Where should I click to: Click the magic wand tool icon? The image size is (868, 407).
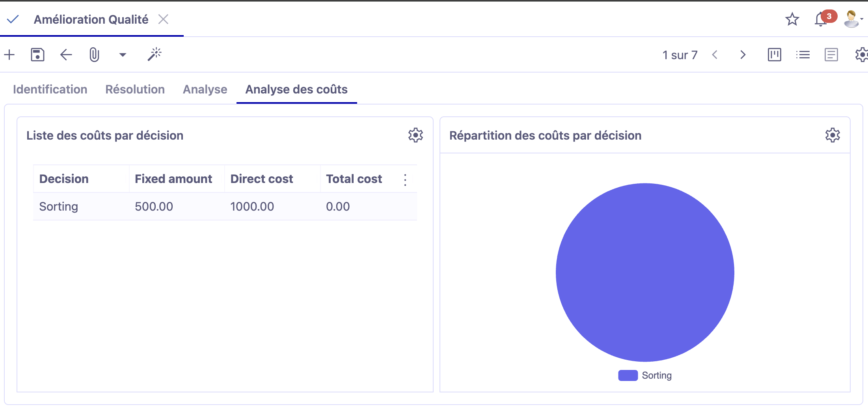pos(155,54)
